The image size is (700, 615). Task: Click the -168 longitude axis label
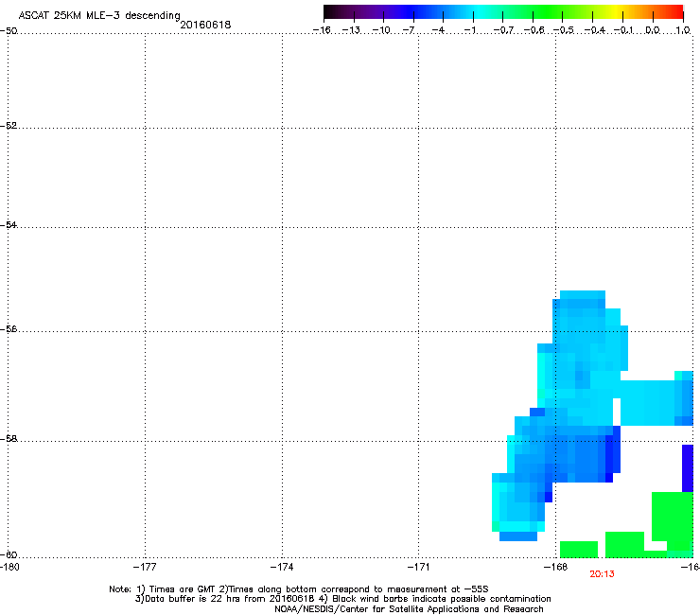pyautogui.click(x=556, y=567)
